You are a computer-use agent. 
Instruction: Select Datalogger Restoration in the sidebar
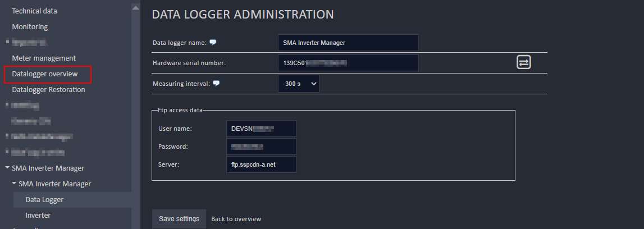48,89
